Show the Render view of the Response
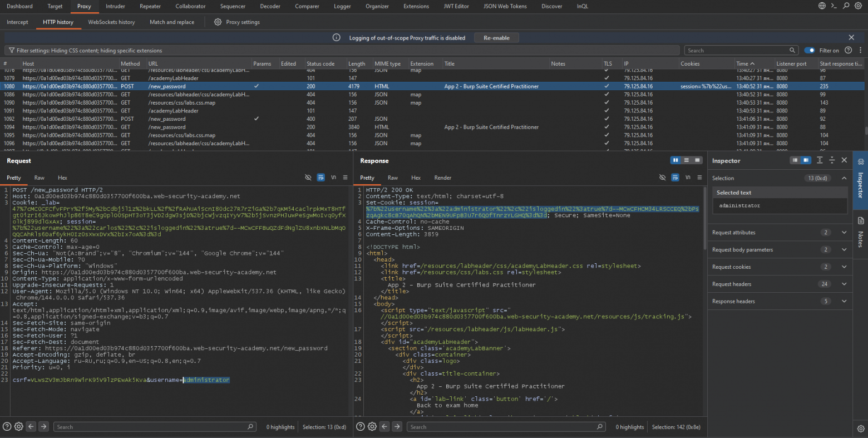The image size is (868, 438). (x=442, y=178)
